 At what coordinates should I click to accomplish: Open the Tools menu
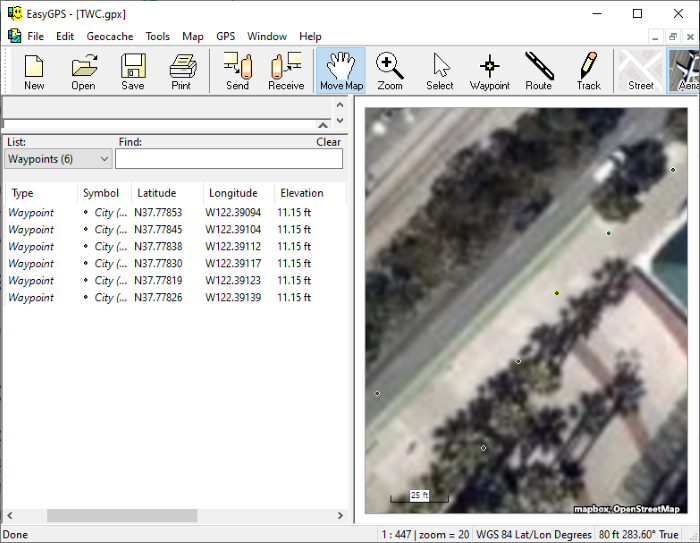pos(158,36)
